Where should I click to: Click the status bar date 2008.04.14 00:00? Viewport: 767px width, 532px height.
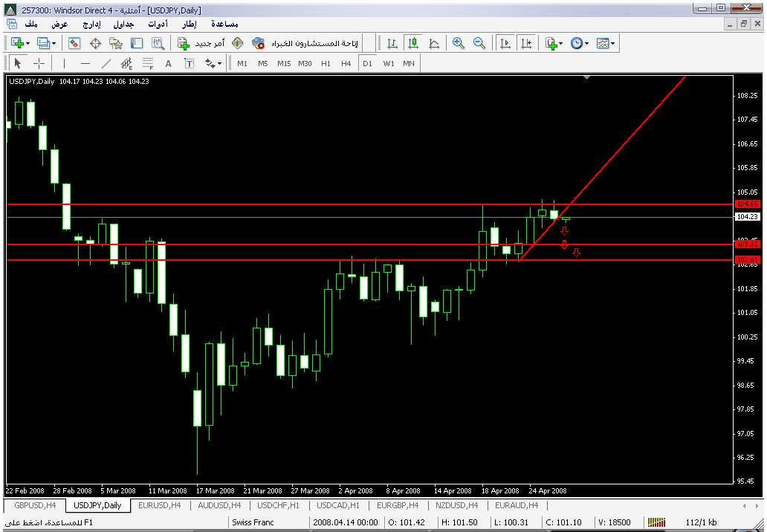click(346, 522)
